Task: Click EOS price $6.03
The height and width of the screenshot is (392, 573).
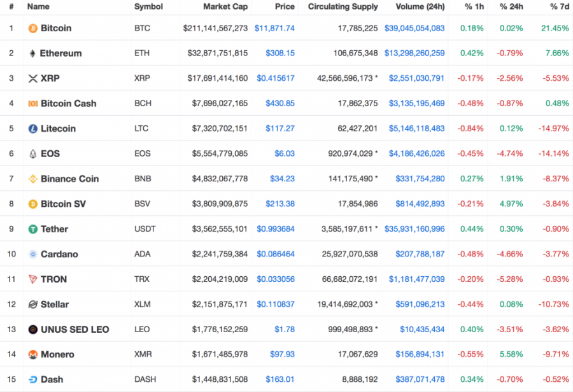Action: coord(285,154)
